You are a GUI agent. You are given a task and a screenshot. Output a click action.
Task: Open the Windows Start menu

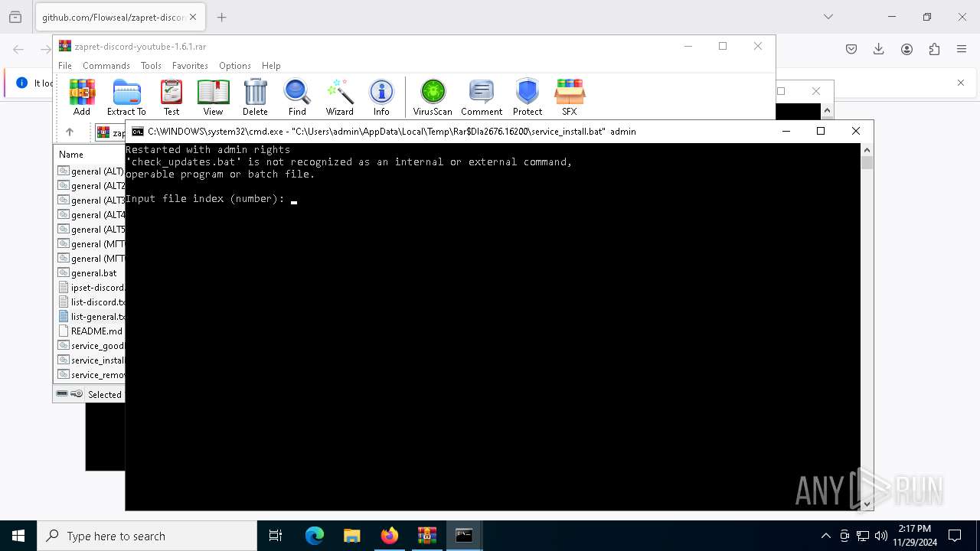coord(18,536)
